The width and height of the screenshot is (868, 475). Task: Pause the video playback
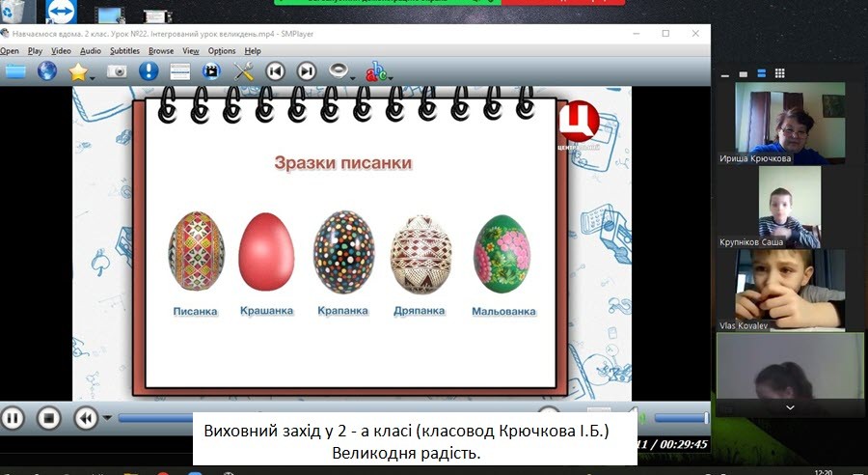[12, 418]
